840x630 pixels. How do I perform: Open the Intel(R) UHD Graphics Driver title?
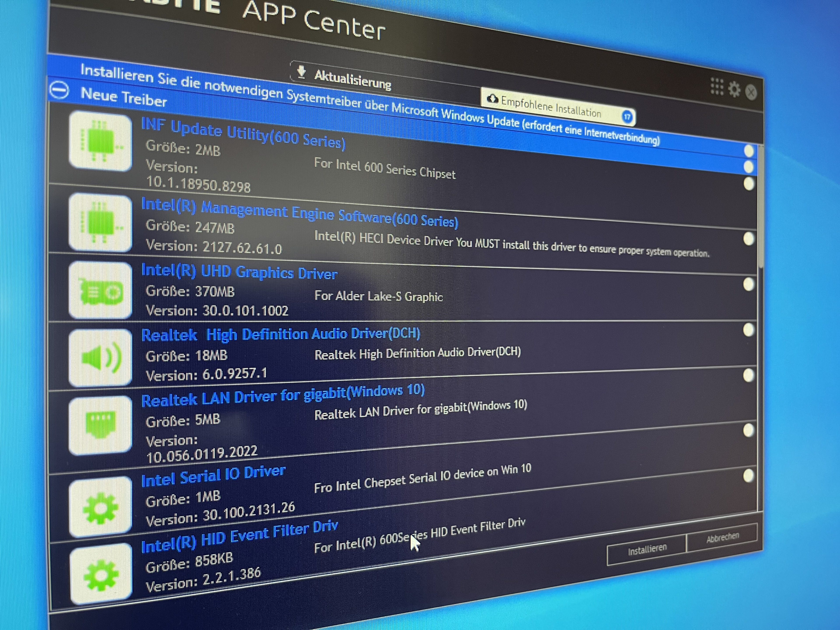(239, 272)
